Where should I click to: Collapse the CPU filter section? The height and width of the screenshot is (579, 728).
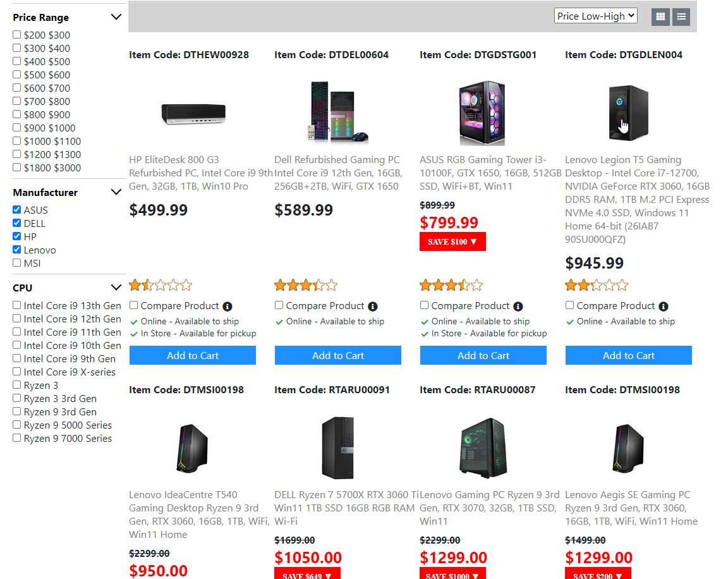pos(116,288)
